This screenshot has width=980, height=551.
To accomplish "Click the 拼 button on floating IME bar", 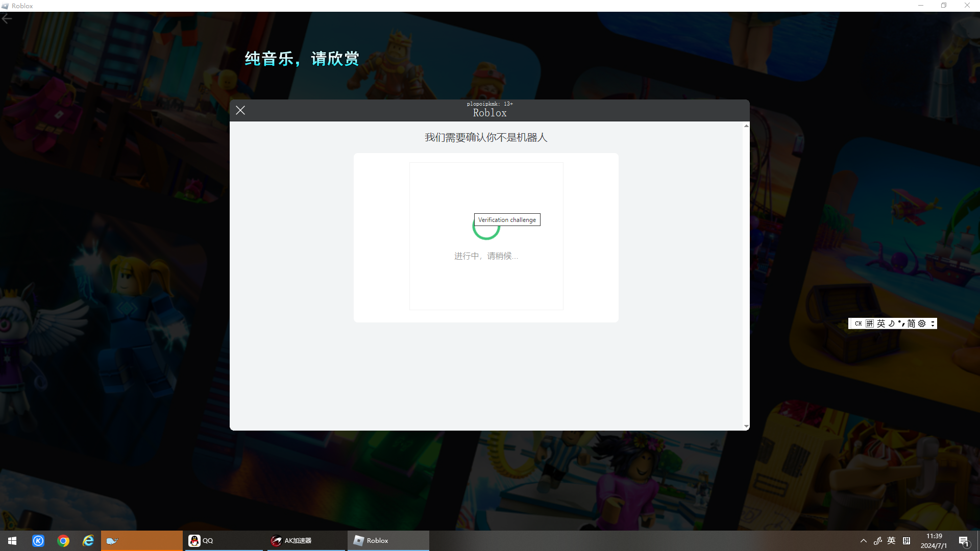I will 870,323.
